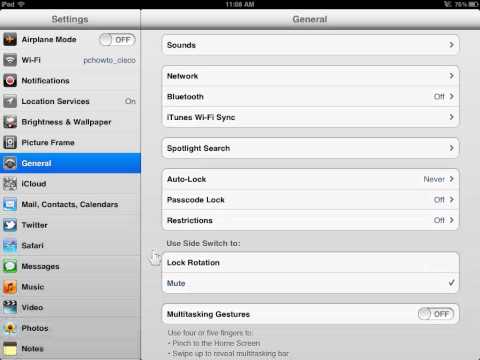Tap Bluetooth Off status value
The height and width of the screenshot is (360, 480).
click(x=439, y=97)
